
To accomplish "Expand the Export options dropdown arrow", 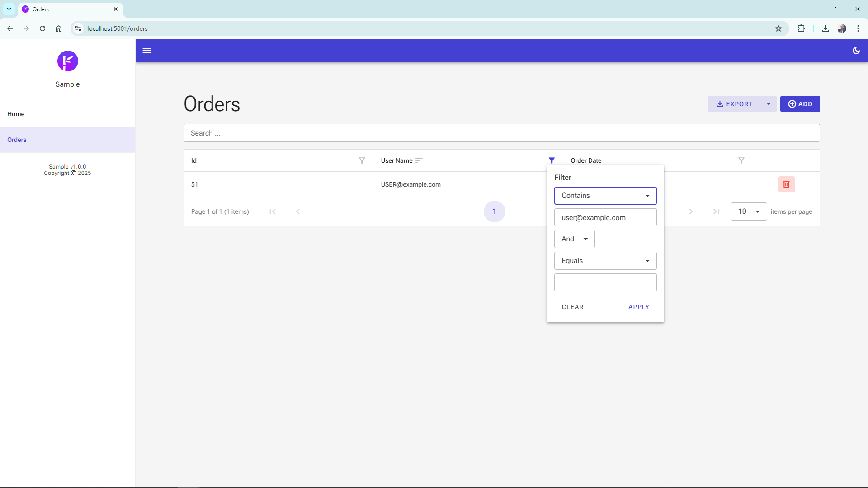I will tap(769, 104).
